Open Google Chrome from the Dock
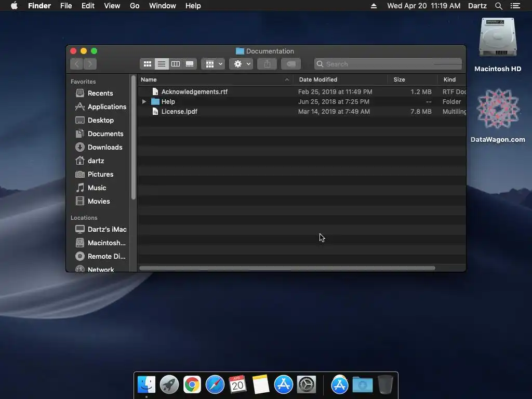The image size is (532, 399). [192, 384]
